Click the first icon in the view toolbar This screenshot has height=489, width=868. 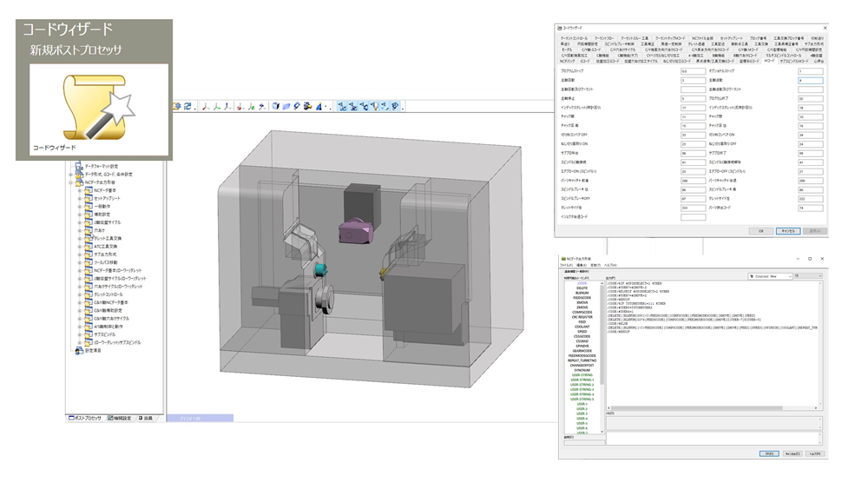176,106
